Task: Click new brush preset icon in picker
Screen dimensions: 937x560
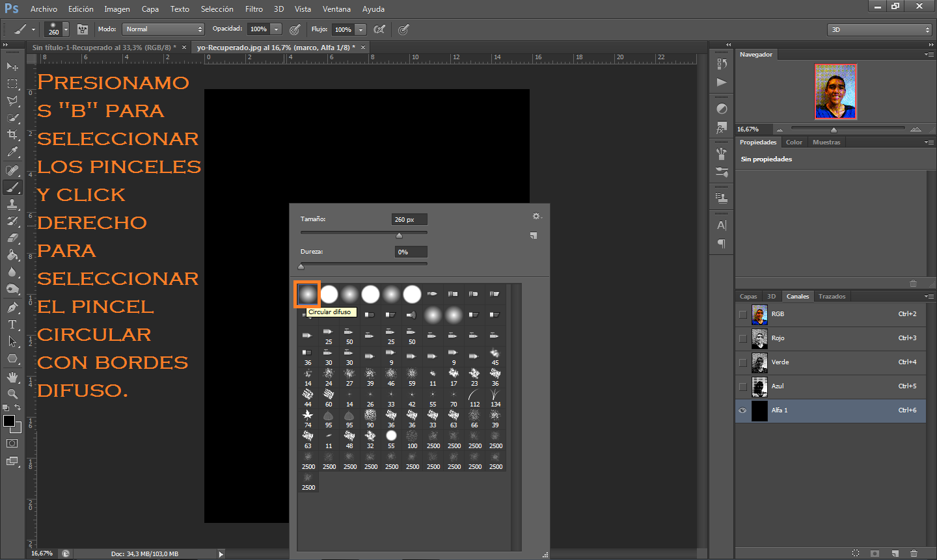Action: 534,235
